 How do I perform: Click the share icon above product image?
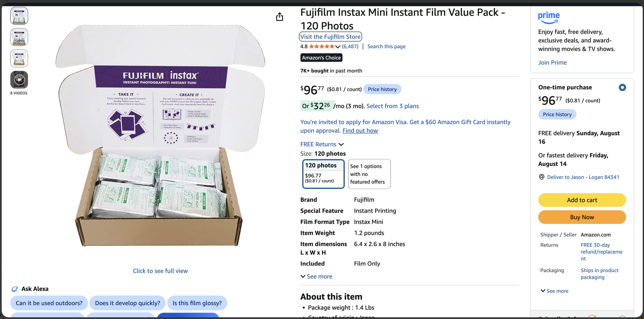280,17
